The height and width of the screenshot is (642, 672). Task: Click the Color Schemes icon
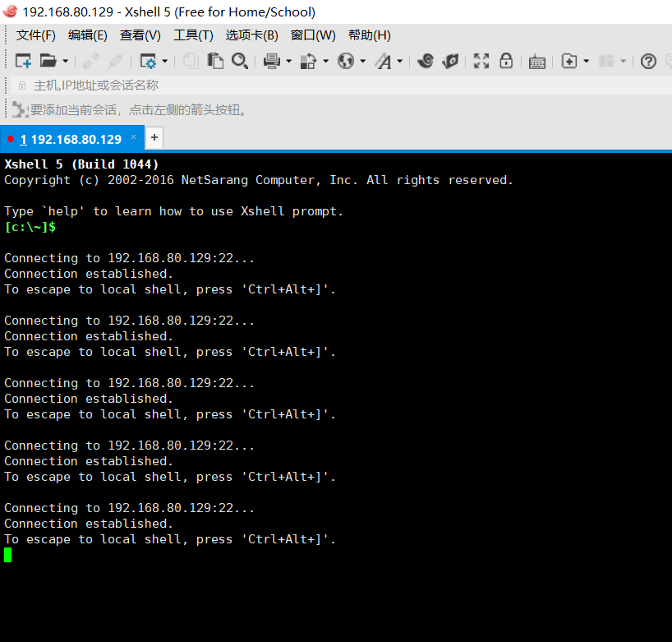[308, 61]
